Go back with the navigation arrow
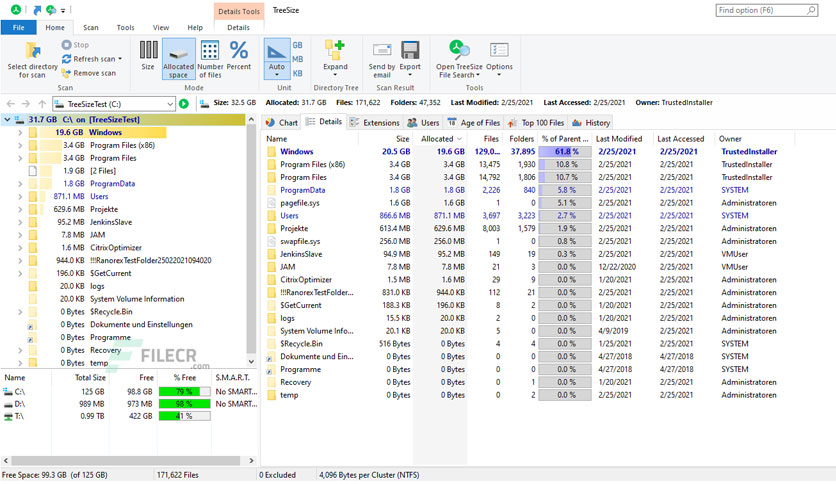Image resolution: width=836 pixels, height=484 pixels. click(x=11, y=104)
